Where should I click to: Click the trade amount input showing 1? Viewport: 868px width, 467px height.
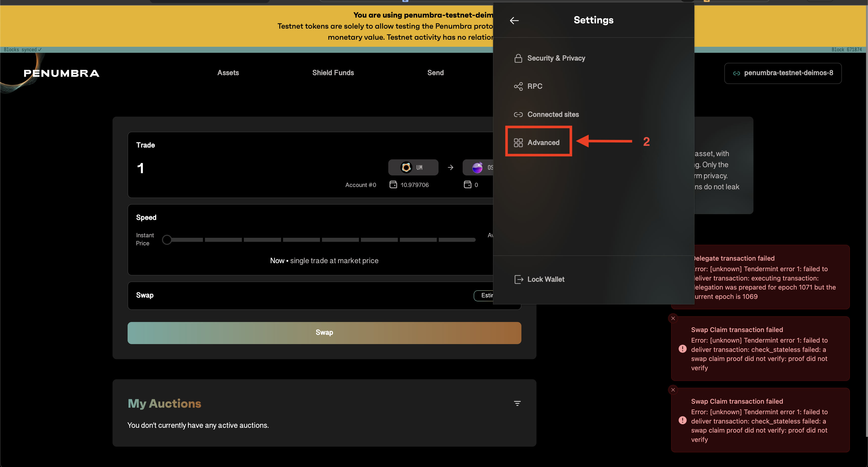[x=140, y=168]
